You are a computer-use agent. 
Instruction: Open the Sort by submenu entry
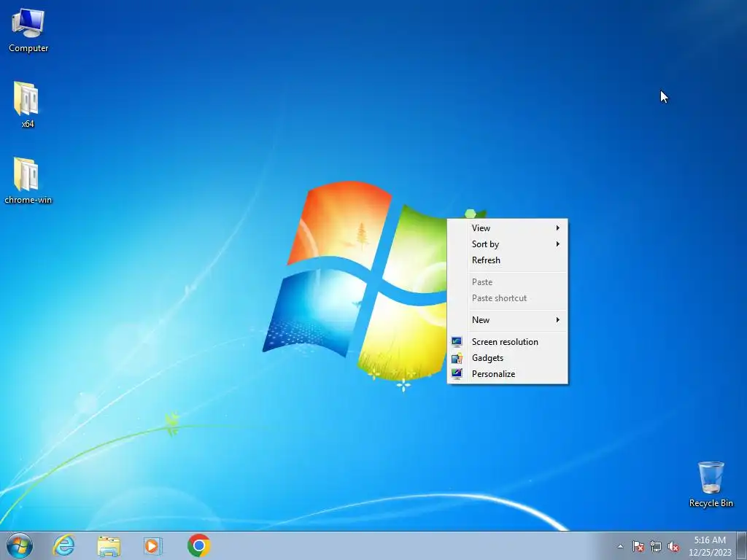508,244
